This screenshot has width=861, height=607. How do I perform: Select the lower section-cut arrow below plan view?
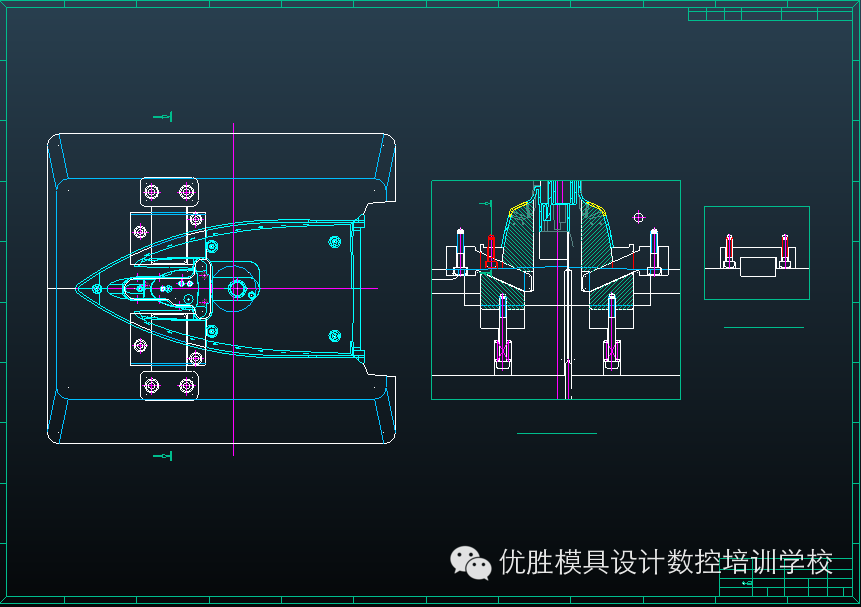click(x=163, y=456)
